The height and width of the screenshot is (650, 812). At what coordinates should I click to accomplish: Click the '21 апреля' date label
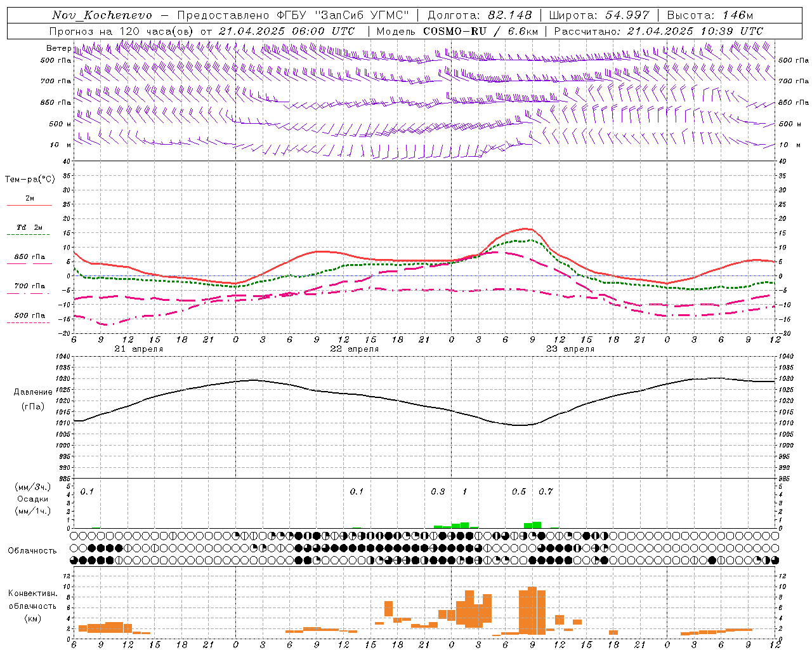pos(139,349)
